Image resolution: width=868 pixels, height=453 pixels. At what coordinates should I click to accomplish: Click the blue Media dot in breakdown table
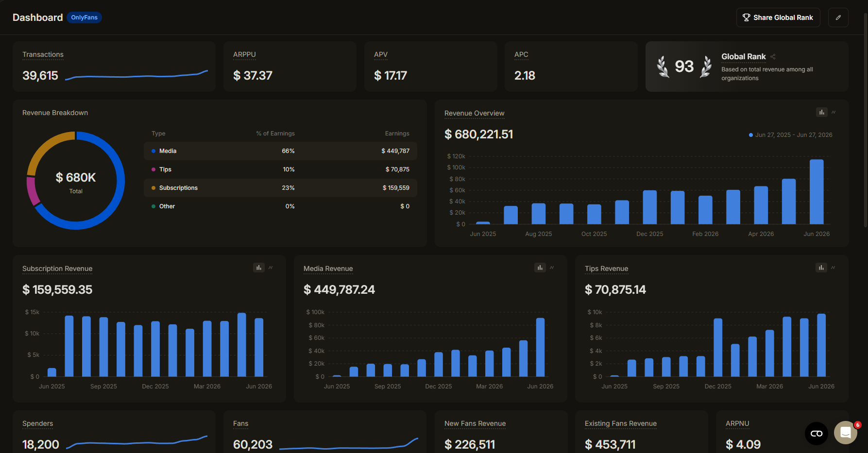[x=153, y=151]
